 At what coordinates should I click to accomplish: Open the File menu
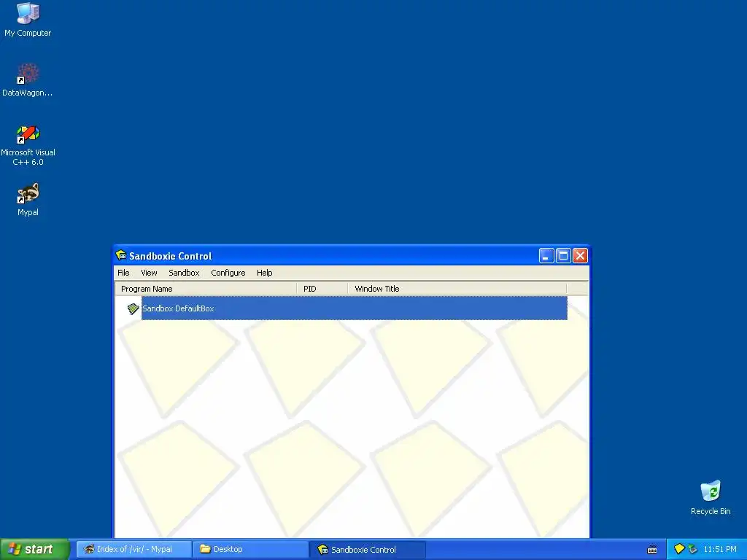click(x=123, y=273)
